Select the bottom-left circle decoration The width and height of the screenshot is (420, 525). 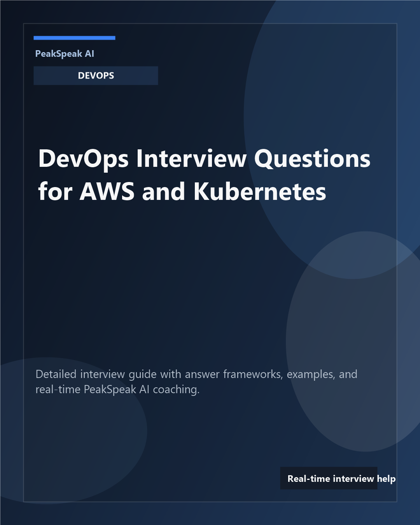(70, 428)
